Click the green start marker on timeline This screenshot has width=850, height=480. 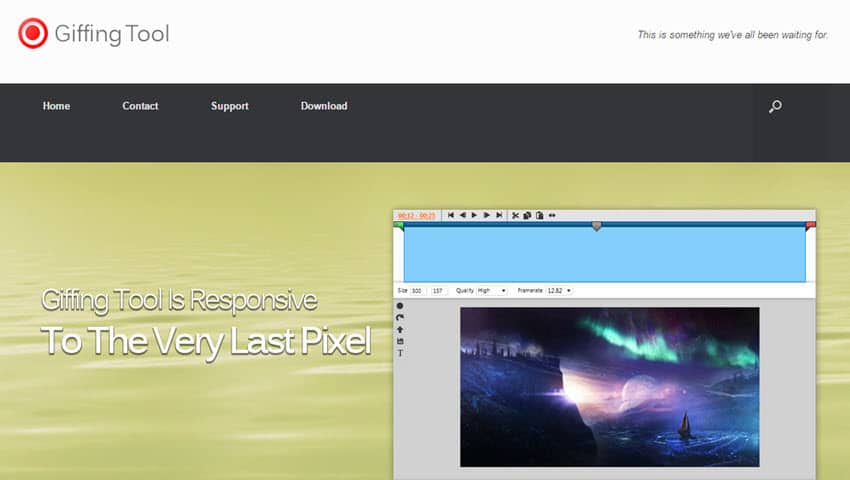399,225
